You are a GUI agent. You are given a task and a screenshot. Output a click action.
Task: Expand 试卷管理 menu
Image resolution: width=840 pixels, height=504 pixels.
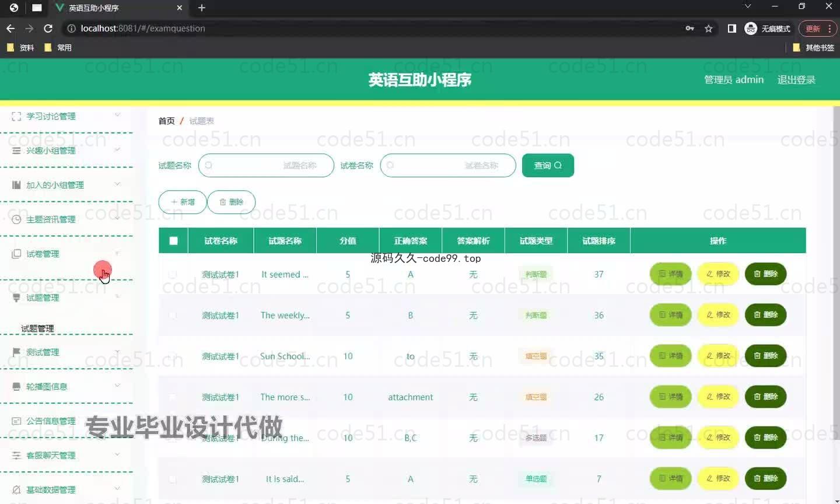pyautogui.click(x=66, y=254)
